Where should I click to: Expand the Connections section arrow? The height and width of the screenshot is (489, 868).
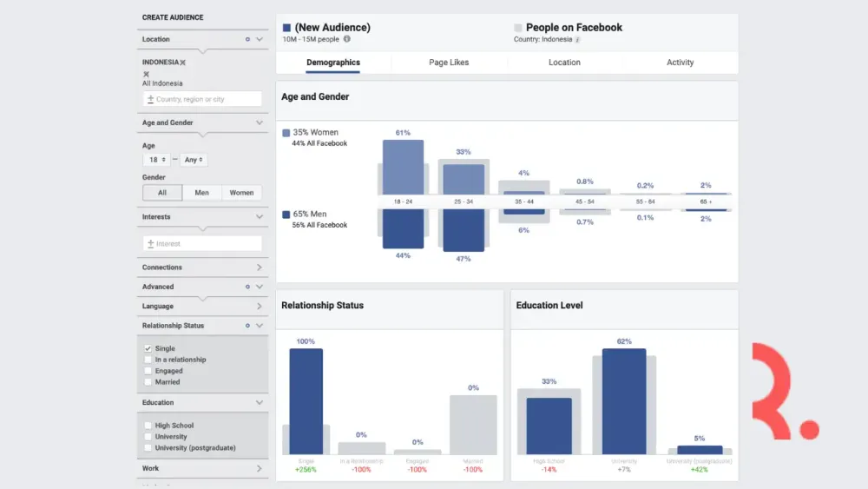[x=259, y=268]
